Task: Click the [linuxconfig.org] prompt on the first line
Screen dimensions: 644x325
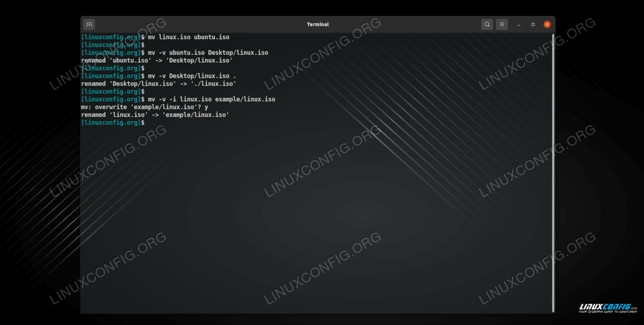Action: click(111, 37)
